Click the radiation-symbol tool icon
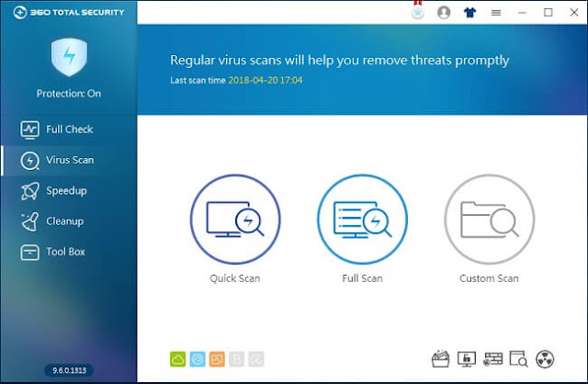Screen dimensions: 588x384 (545, 359)
